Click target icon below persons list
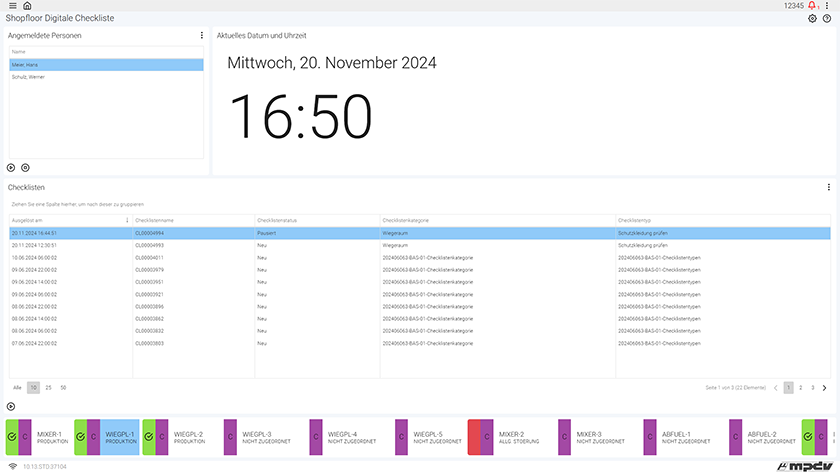This screenshot has width=840, height=472. point(25,168)
